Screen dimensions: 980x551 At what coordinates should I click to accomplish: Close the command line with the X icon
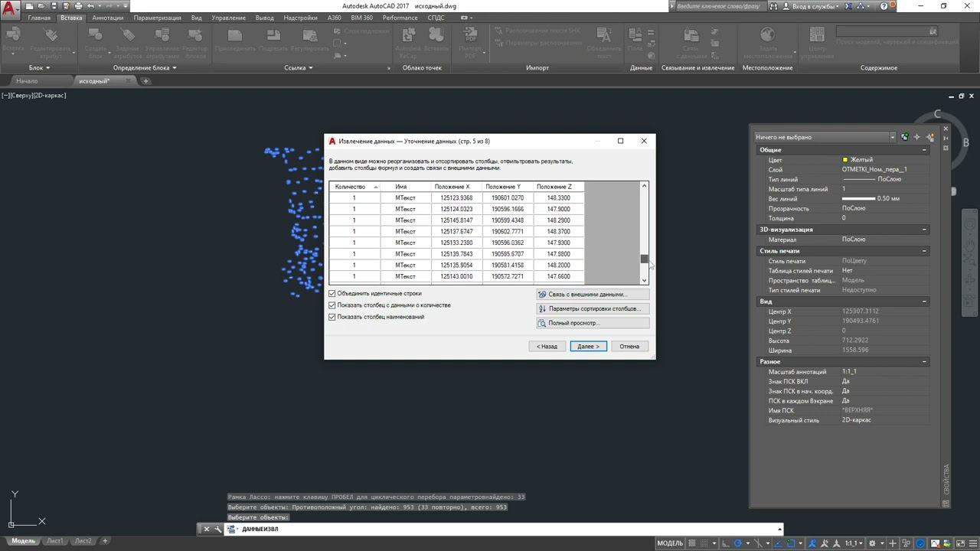tap(206, 529)
